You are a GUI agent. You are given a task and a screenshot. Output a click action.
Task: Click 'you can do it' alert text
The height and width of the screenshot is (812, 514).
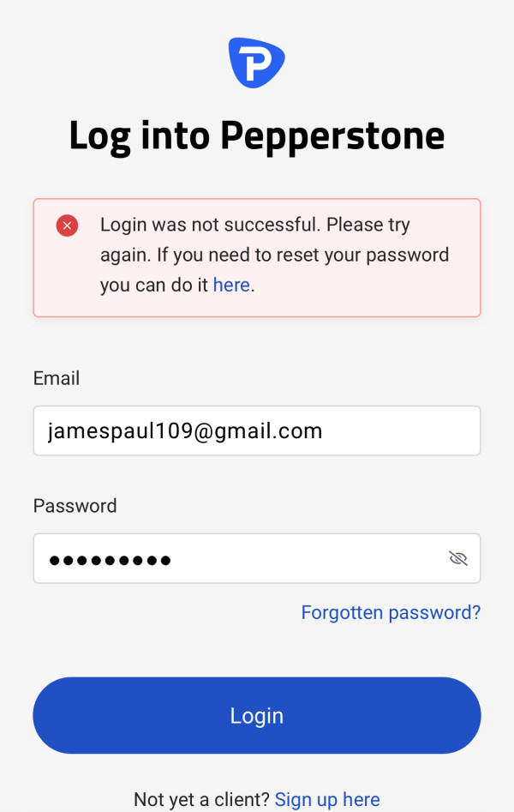pos(153,286)
